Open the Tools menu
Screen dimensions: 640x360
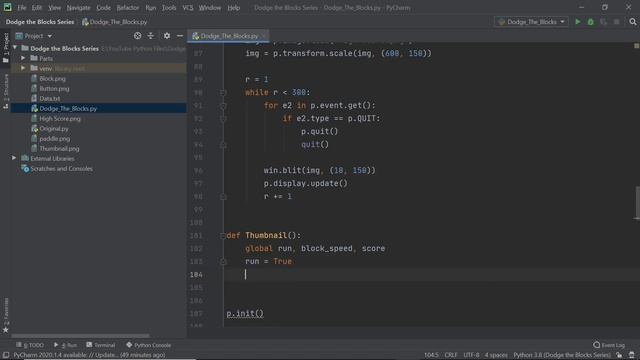pyautogui.click(x=169, y=8)
